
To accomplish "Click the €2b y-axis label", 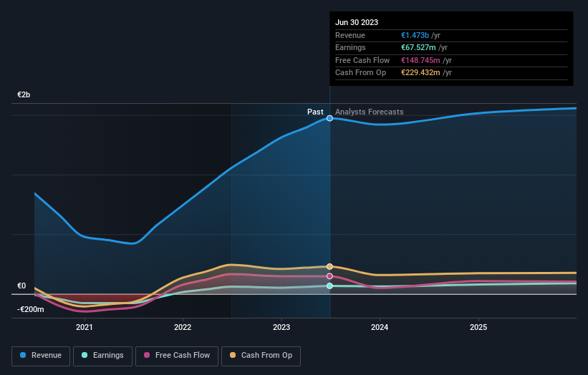I will click(24, 94).
